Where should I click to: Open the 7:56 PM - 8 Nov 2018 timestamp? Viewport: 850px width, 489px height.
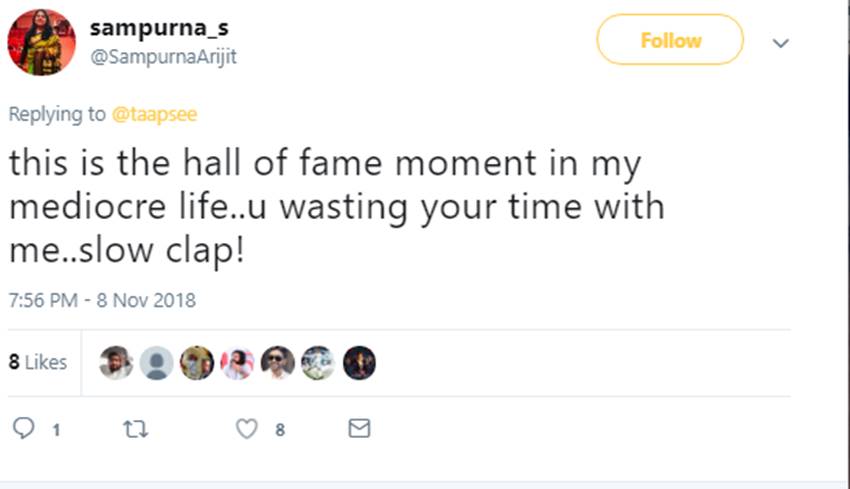[x=102, y=300]
